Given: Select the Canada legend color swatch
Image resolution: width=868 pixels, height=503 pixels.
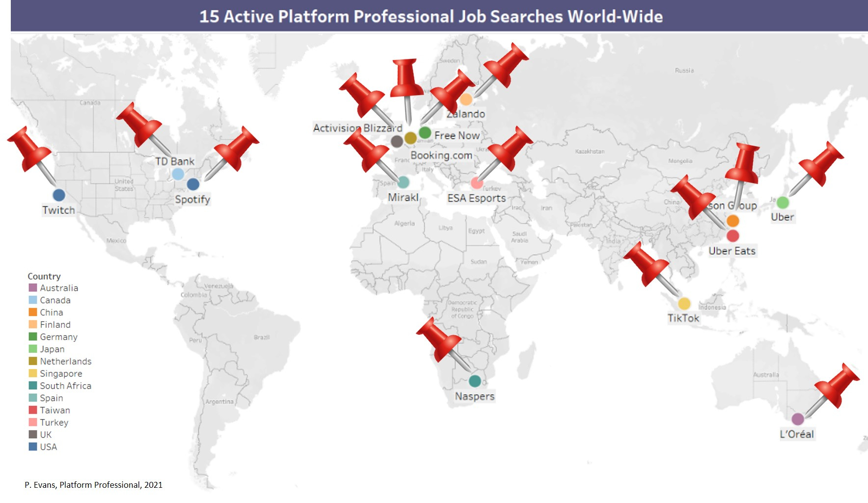Looking at the screenshot, I should (x=33, y=300).
